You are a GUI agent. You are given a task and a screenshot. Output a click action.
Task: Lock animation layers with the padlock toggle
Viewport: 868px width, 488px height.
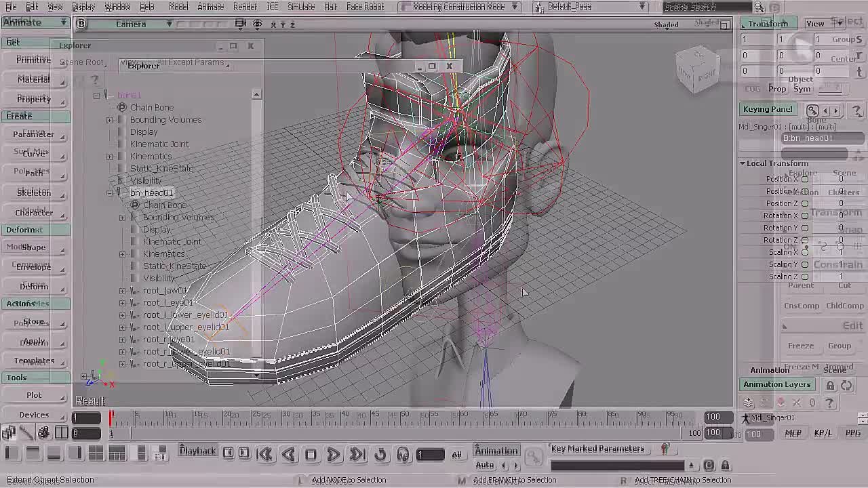click(831, 384)
